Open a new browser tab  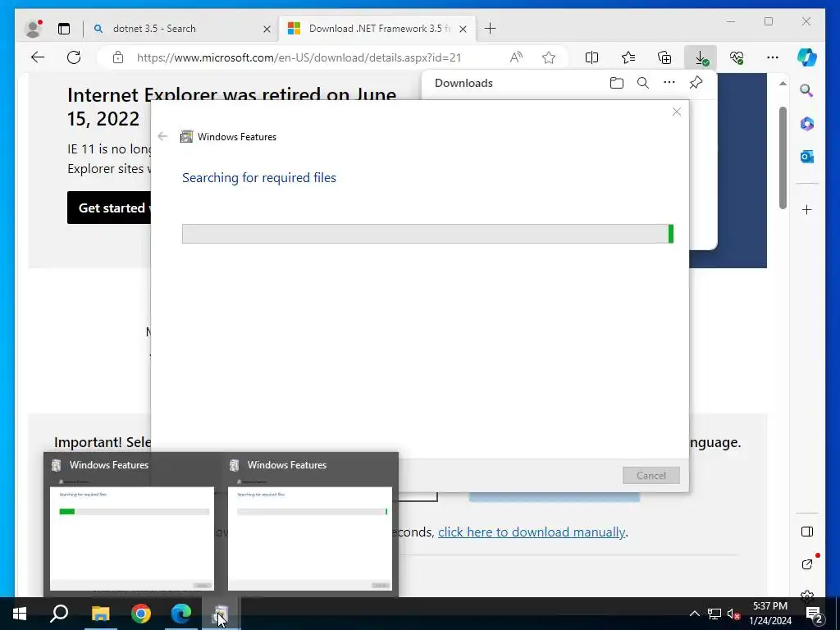coord(490,29)
